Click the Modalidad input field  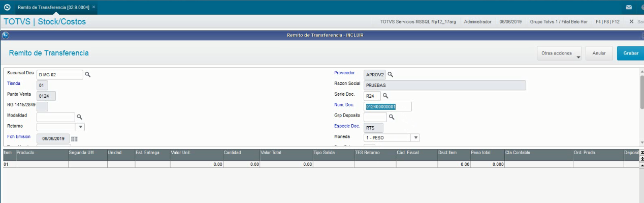[56, 117]
